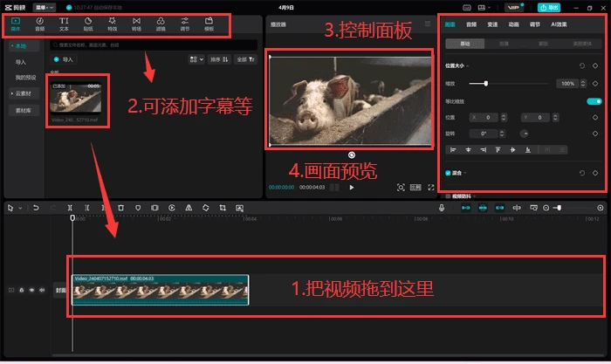Image resolution: width=611 pixels, height=364 pixels.
Task: Toggle track visibility eye icon
Action: tap(31, 290)
